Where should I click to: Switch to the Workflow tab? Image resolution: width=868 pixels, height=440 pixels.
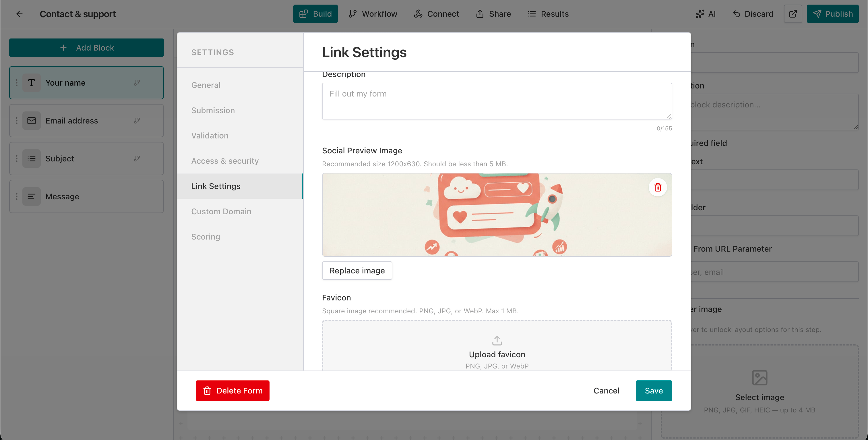point(373,14)
